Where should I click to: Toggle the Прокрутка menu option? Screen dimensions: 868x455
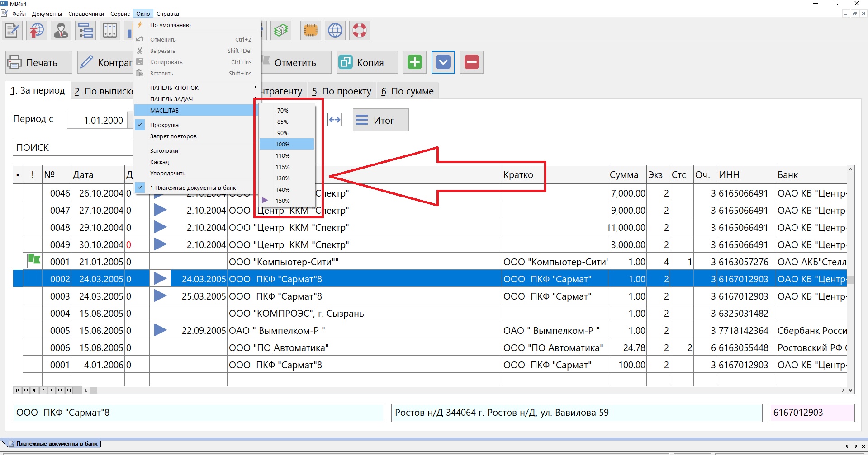[164, 125]
